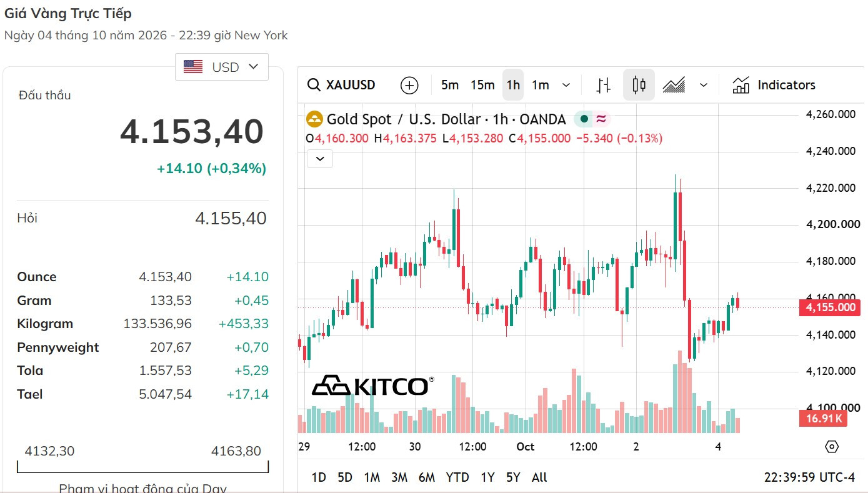Viewport: 868px width, 493px height.
Task: Switch to area chart style
Action: [674, 85]
